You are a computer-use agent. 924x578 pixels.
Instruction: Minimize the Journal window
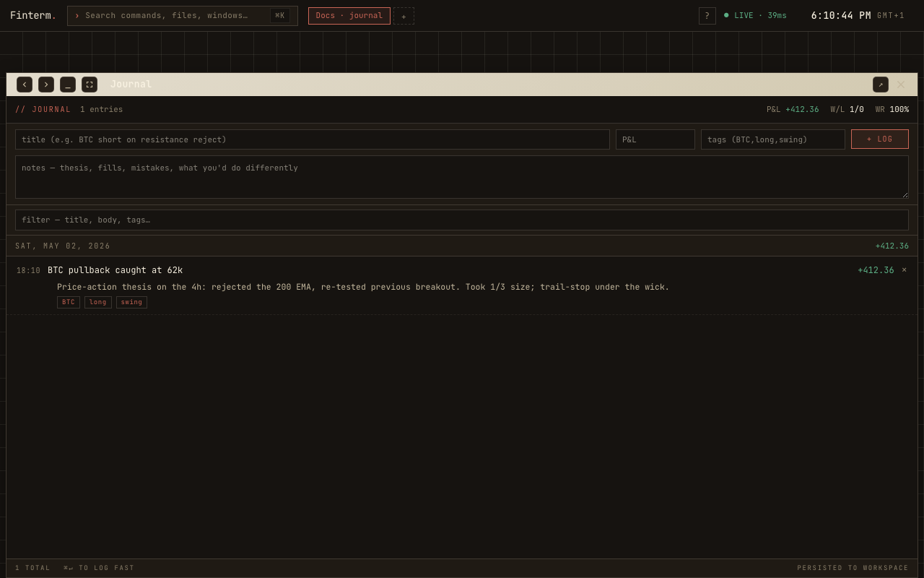pyautogui.click(x=68, y=85)
